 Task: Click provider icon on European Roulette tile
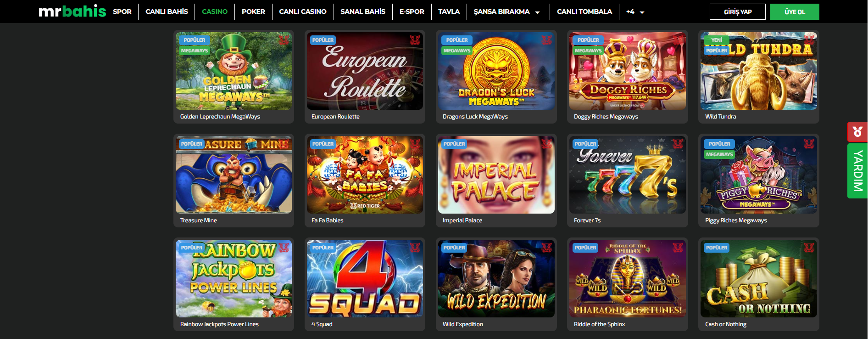[415, 40]
